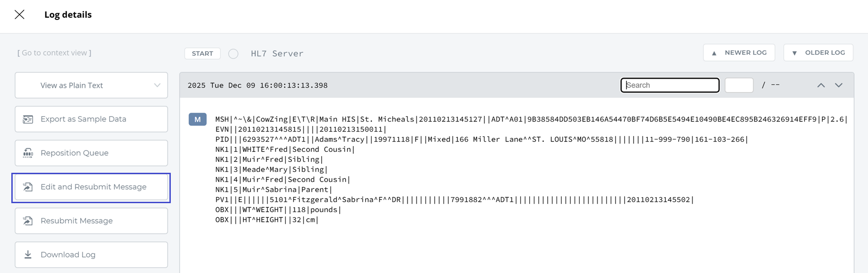Click the Reposition Queue icon
Viewport: 868px width, 273px height.
click(28, 153)
